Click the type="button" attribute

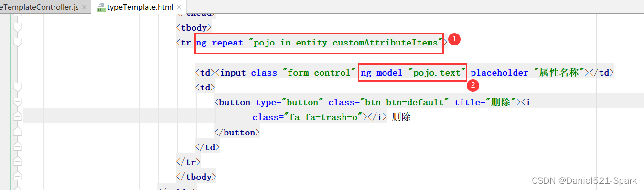[x=290, y=102]
